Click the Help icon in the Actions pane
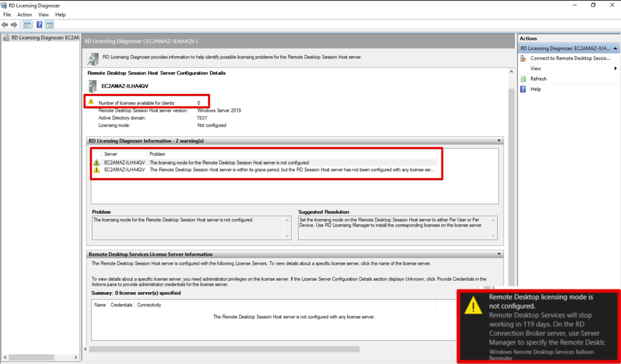This screenshot has width=621, height=364. pos(523,89)
